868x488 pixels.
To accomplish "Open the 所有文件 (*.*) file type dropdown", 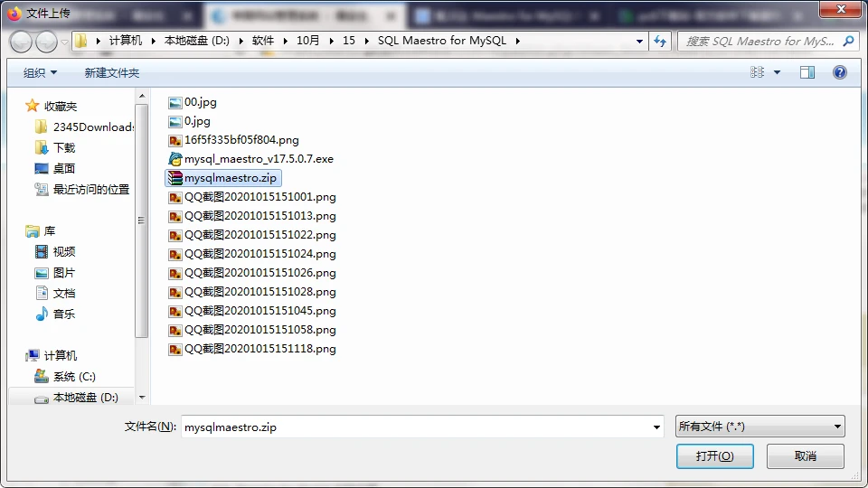I will tap(760, 427).
